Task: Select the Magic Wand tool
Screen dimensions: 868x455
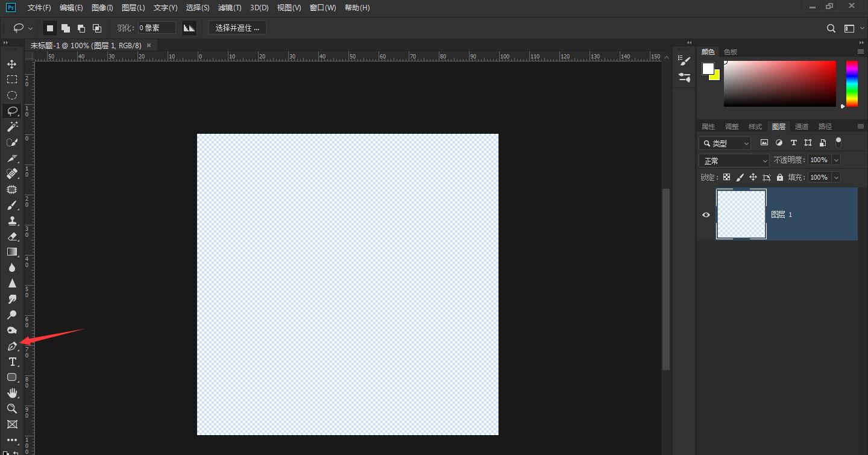Action: [11, 127]
